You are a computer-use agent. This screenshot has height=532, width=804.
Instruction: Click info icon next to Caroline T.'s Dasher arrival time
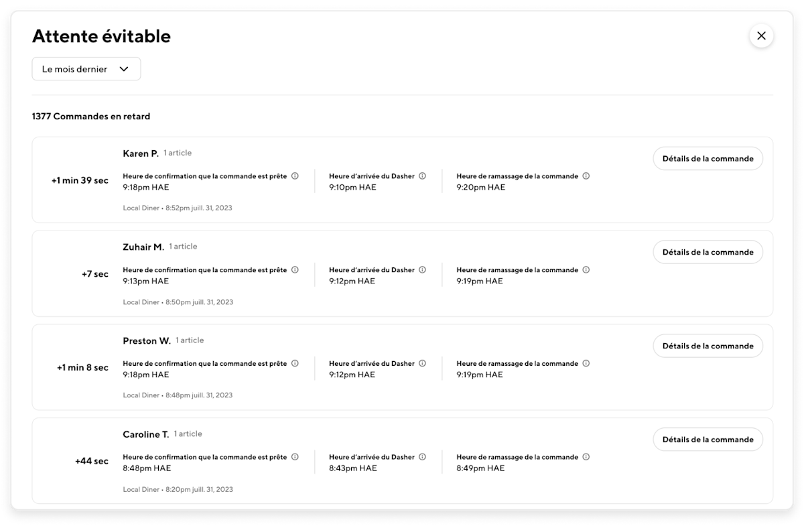[x=422, y=457]
